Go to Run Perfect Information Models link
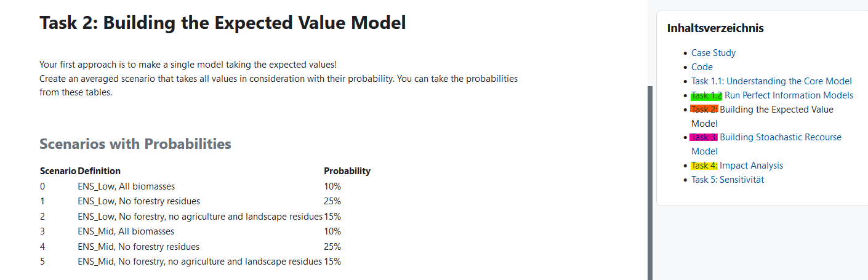Viewport: 868px width, 280px height. tap(789, 95)
